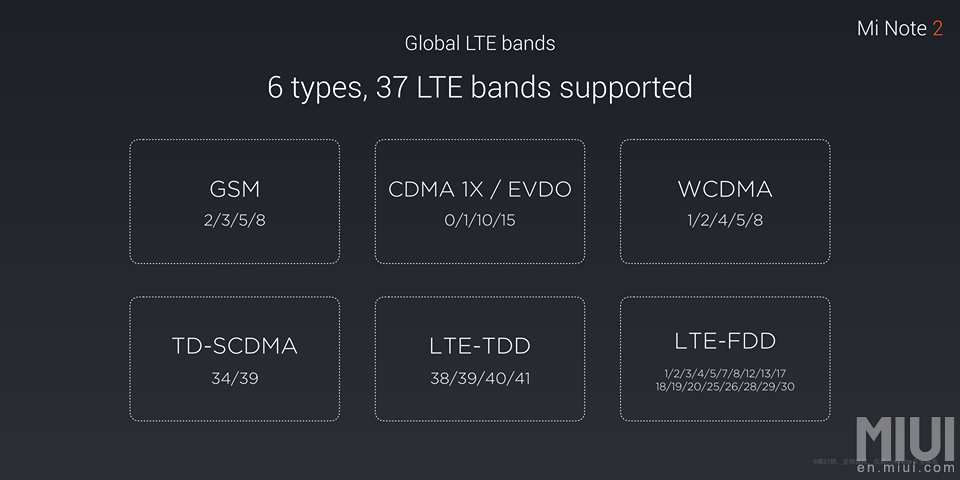Click the 37 LTE bands supported headline
Image resolution: width=960 pixels, height=480 pixels.
(534, 88)
